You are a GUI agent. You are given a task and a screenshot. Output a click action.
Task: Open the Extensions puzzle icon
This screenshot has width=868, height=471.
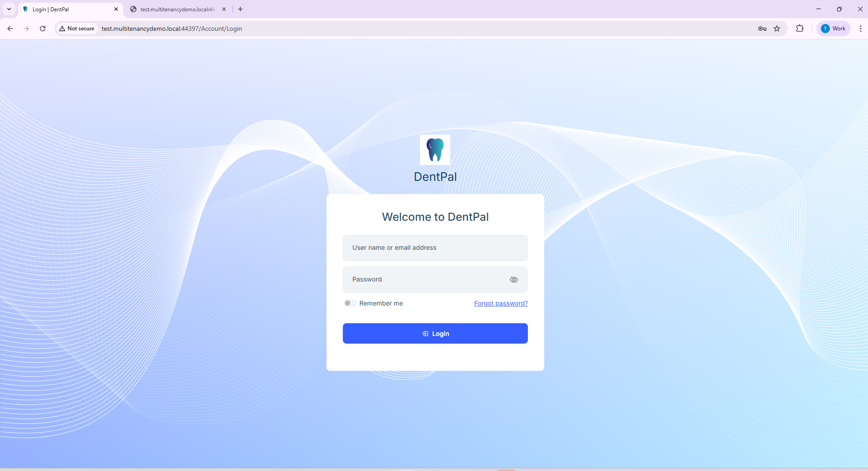800,29
